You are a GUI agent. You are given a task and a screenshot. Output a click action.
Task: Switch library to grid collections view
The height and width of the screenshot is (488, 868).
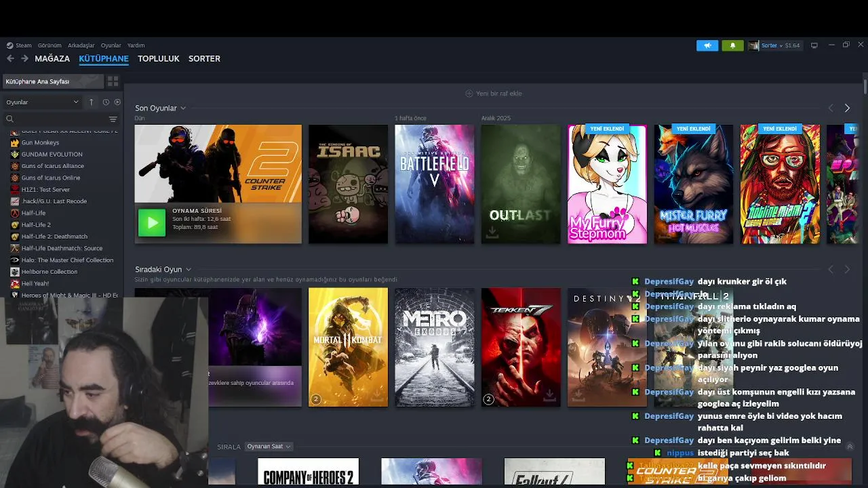113,81
